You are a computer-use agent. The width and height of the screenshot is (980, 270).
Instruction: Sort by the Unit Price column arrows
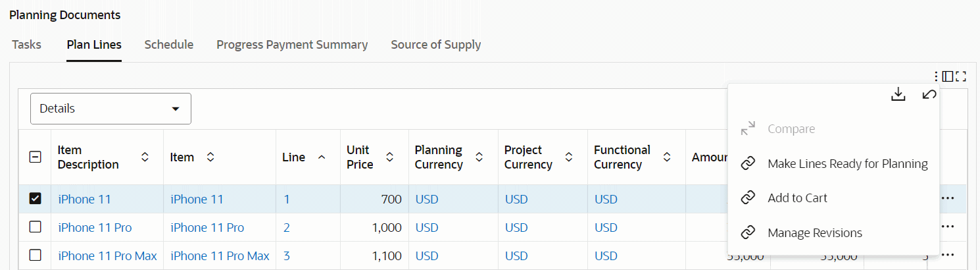click(389, 157)
